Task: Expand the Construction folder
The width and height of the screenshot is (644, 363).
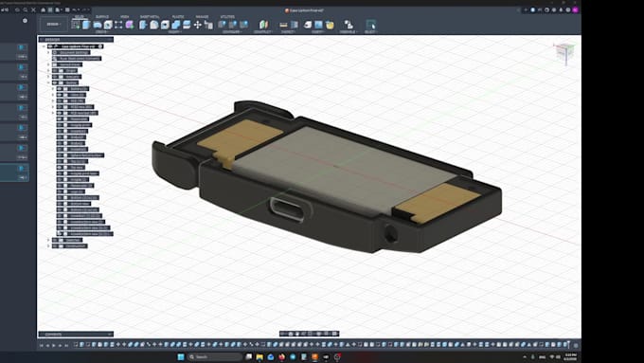Action: click(x=48, y=245)
